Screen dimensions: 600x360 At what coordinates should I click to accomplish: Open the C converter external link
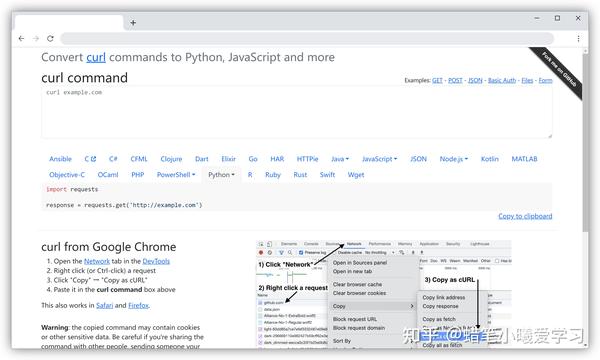pyautogui.click(x=90, y=159)
